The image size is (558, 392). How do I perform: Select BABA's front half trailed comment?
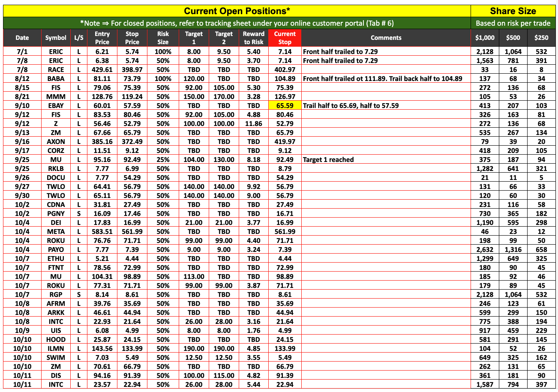382,78
